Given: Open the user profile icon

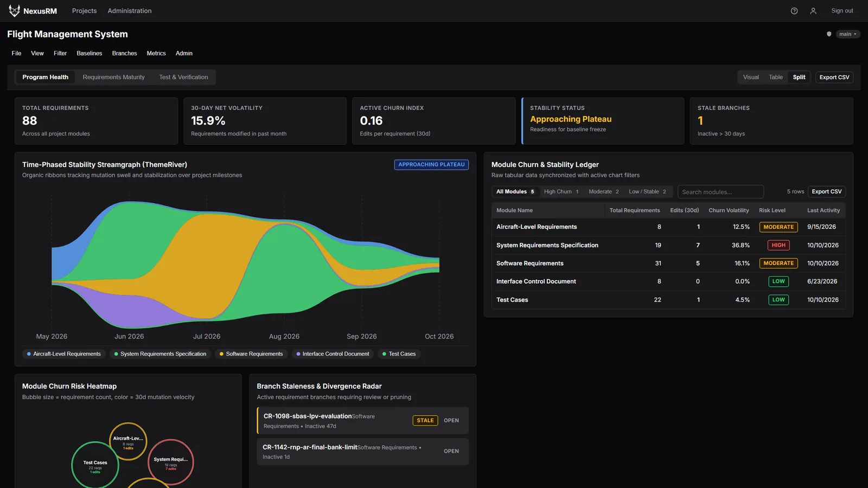Looking at the screenshot, I should click(x=813, y=11).
